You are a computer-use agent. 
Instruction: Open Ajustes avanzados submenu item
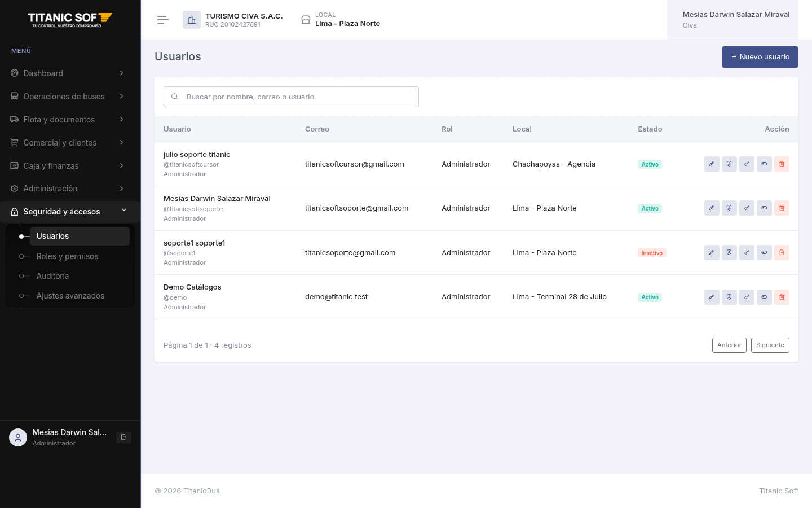click(x=70, y=296)
